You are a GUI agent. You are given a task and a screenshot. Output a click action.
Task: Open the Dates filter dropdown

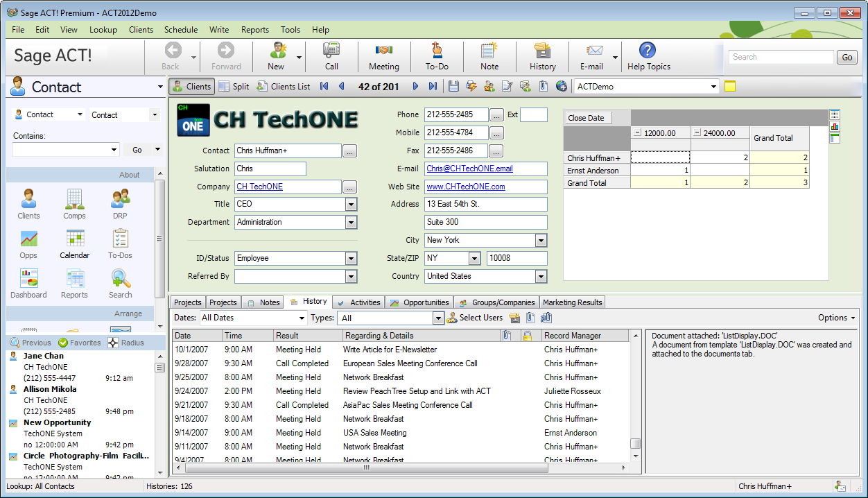coord(302,318)
